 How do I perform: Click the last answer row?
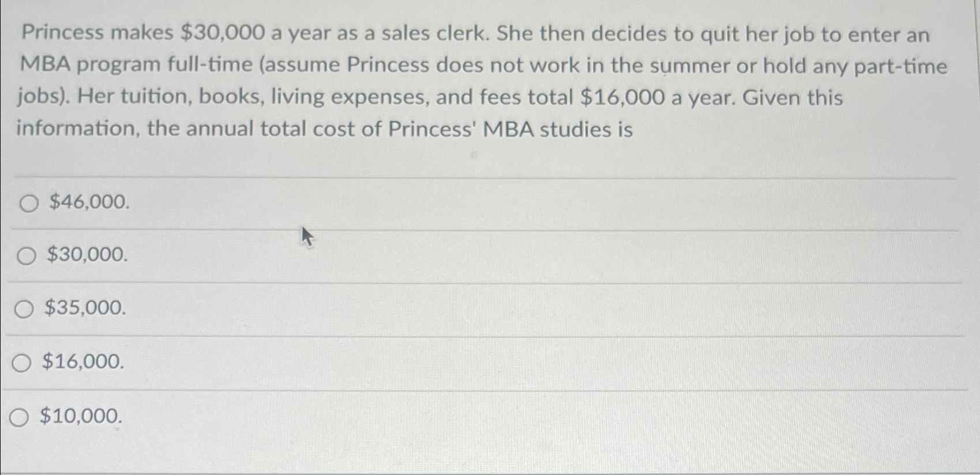click(x=404, y=416)
